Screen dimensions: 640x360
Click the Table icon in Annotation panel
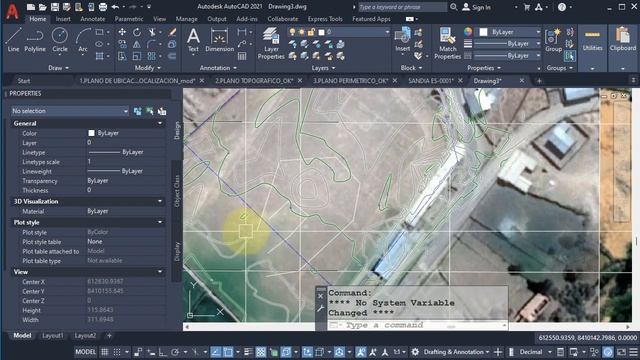[242, 56]
